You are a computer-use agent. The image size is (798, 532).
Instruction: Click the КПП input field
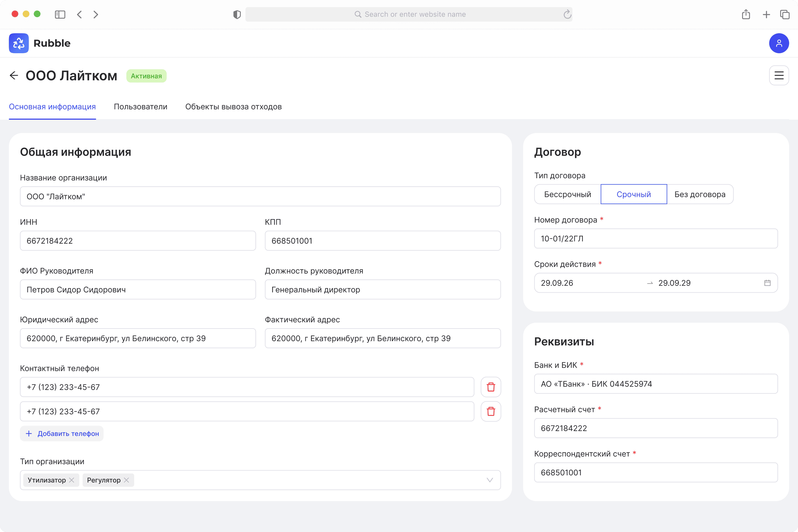[383, 240]
